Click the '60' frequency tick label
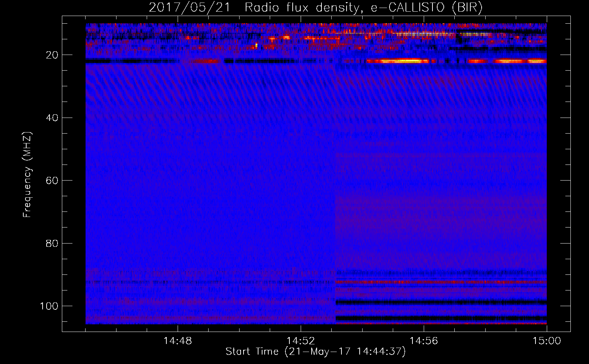This screenshot has width=589, height=364. pyautogui.click(x=52, y=181)
